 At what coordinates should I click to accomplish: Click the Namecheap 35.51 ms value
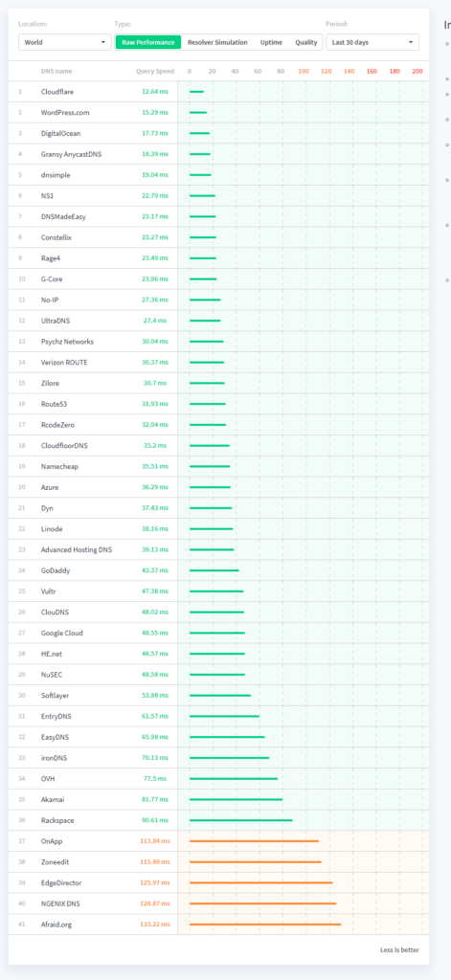(155, 466)
